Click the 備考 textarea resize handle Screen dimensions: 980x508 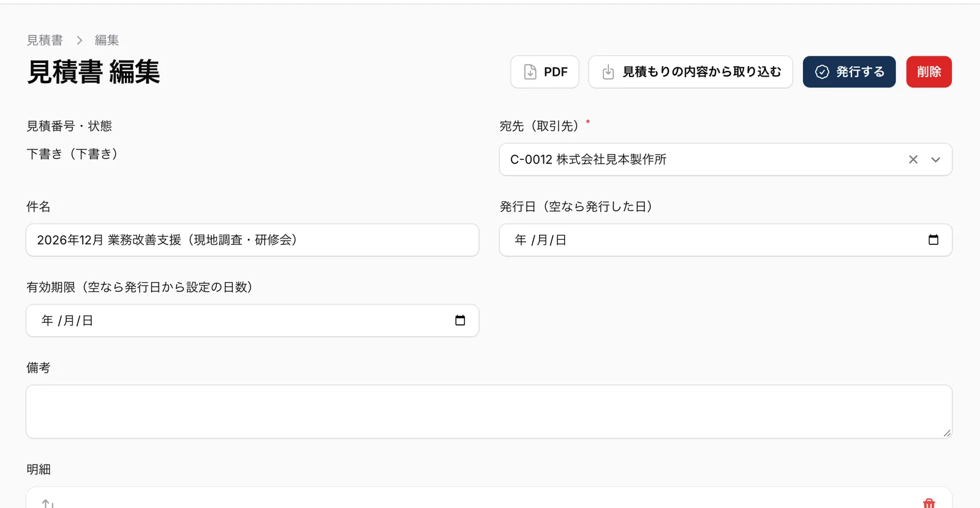tap(947, 433)
